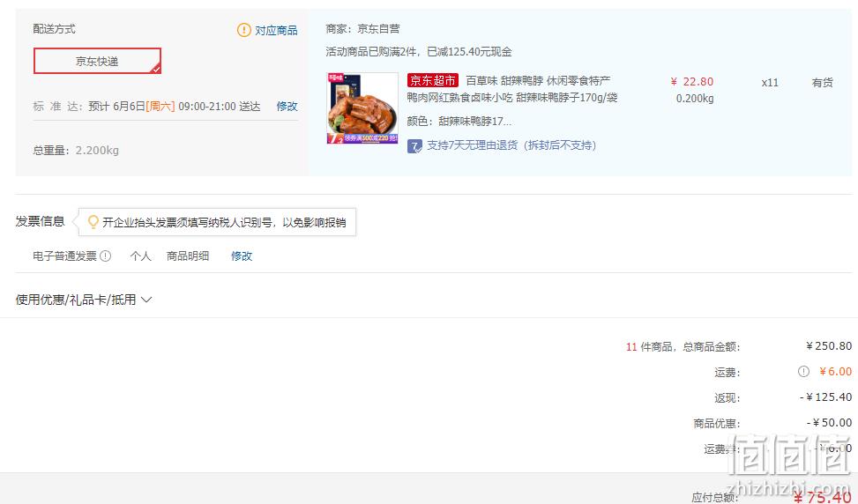Click the info icon beside the 运费 amount

(x=803, y=372)
